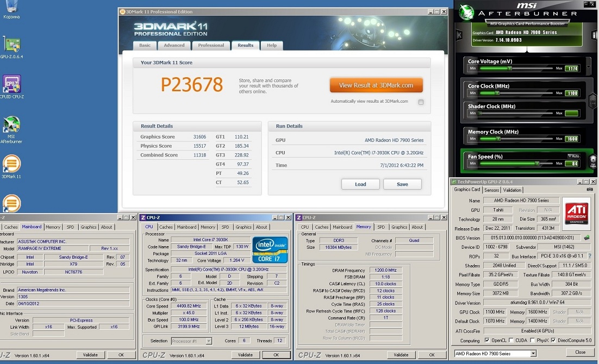Open the Validation tab in GPU-Z

[x=512, y=190]
